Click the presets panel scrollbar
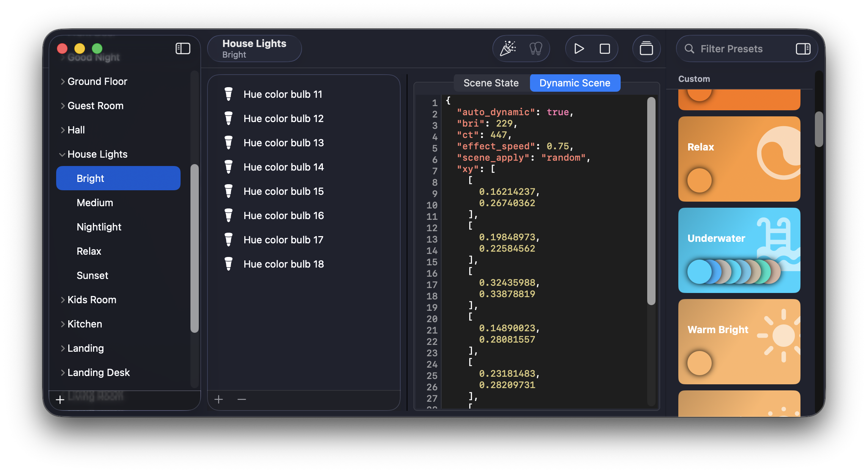The height and width of the screenshot is (473, 868). click(x=819, y=129)
